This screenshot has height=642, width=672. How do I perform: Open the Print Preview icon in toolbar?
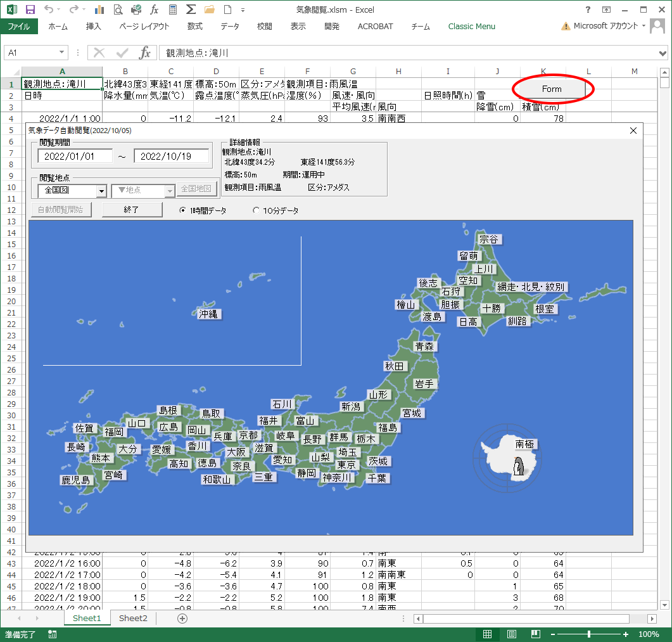pyautogui.click(x=118, y=10)
